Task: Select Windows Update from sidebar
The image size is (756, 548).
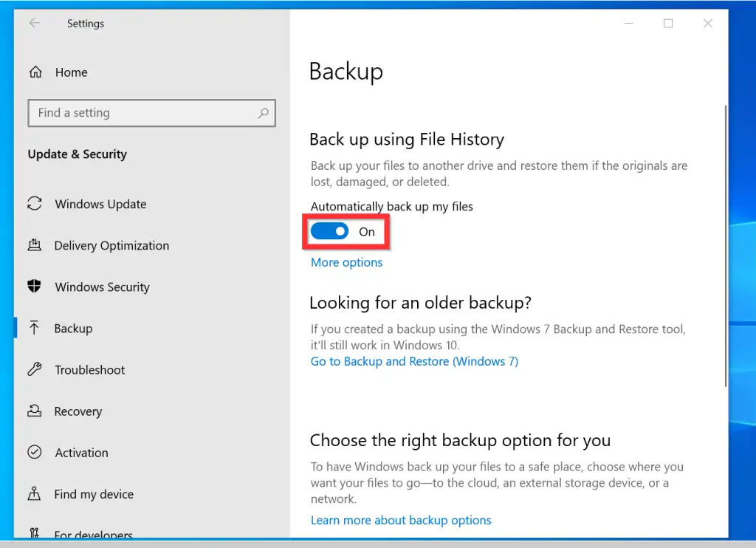Action: 100,205
